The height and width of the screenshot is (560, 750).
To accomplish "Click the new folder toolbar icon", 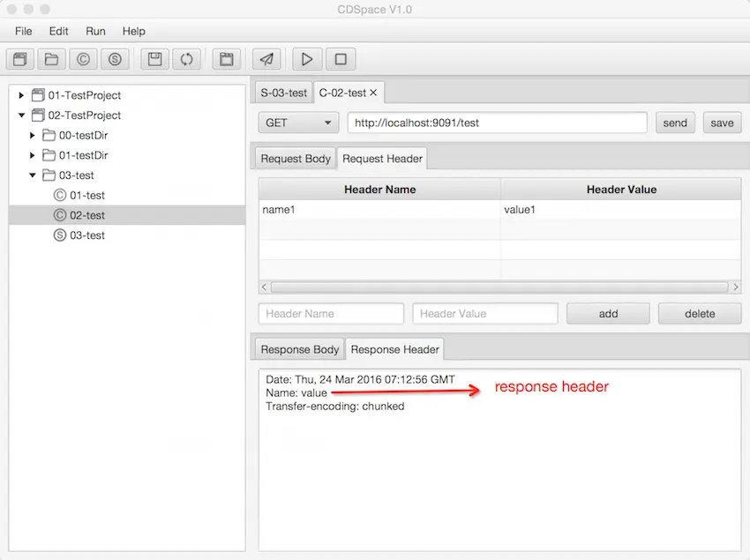I will click(52, 59).
